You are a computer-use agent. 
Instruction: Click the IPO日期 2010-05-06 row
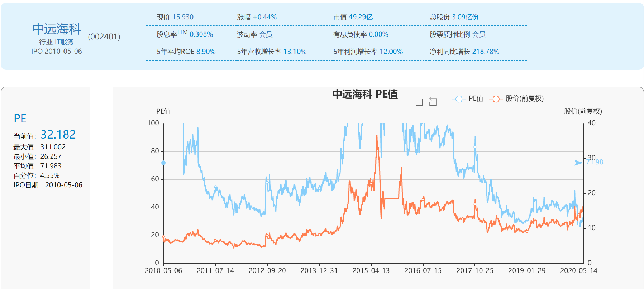pyautogui.click(x=48, y=185)
